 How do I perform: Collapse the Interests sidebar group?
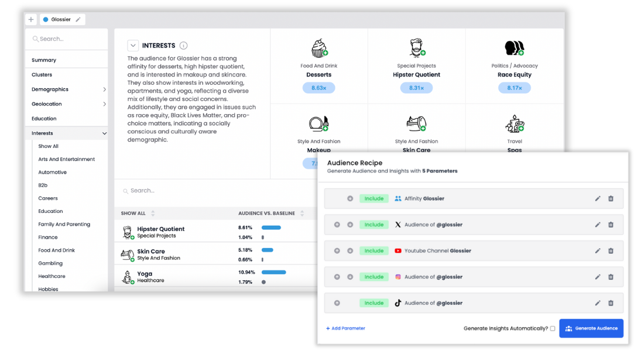[104, 133]
